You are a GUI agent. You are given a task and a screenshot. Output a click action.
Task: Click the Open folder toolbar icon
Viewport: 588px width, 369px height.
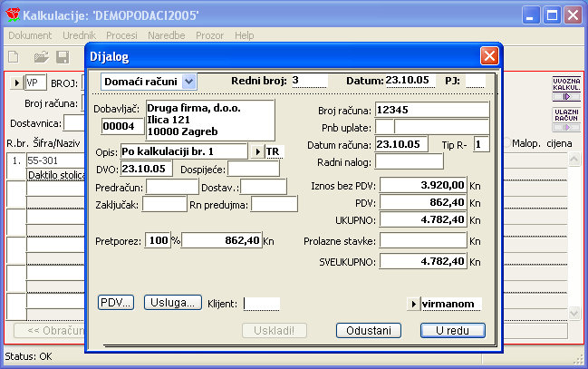[x=42, y=57]
